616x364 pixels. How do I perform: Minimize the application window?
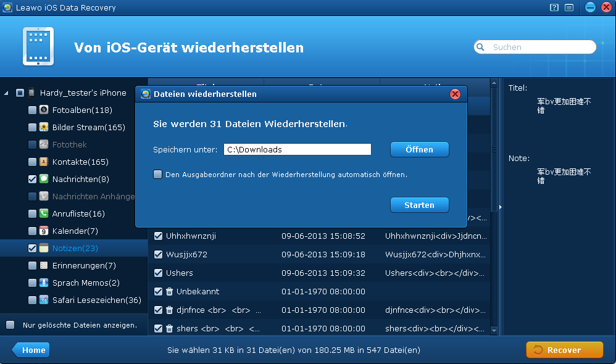(x=590, y=7)
